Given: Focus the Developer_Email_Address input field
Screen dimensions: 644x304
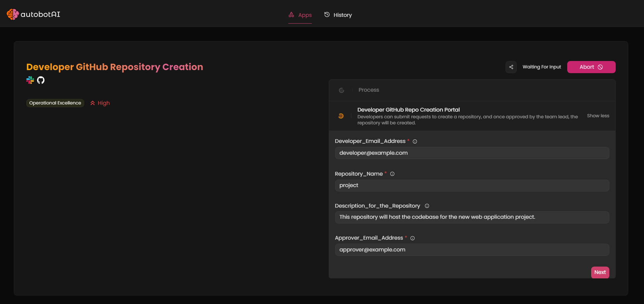Looking at the screenshot, I should [472, 153].
